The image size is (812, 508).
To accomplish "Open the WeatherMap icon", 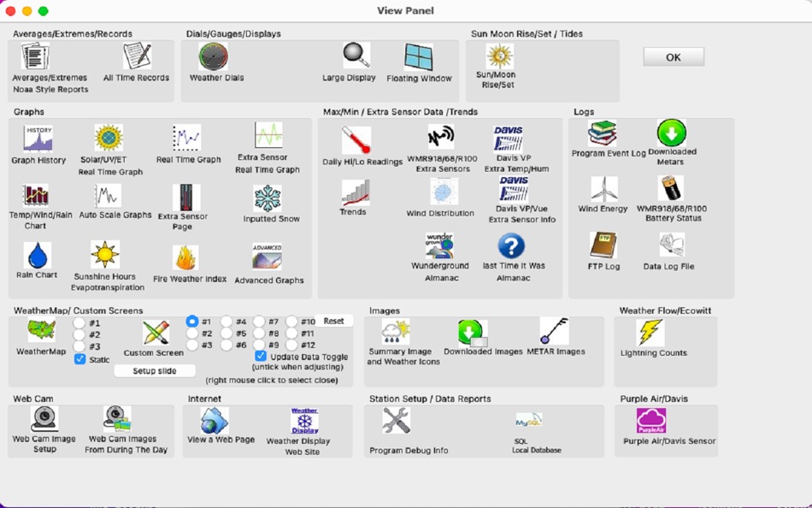I will tap(41, 331).
